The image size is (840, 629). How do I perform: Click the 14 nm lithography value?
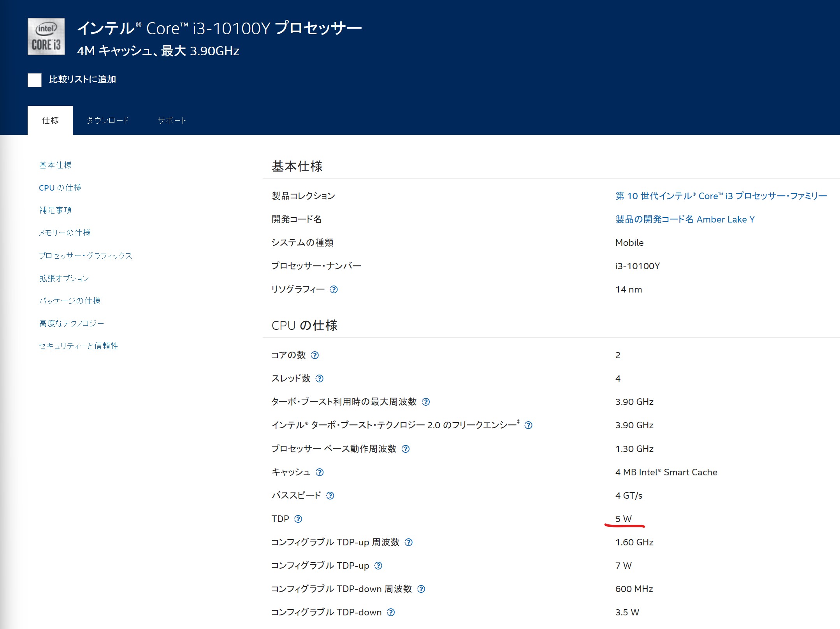click(x=629, y=289)
